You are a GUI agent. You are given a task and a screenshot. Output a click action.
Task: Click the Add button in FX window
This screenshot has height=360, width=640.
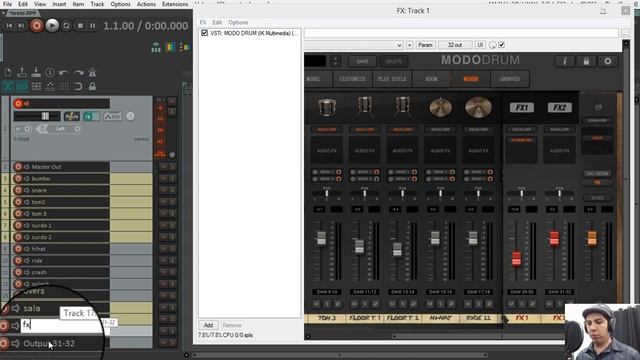(208, 325)
